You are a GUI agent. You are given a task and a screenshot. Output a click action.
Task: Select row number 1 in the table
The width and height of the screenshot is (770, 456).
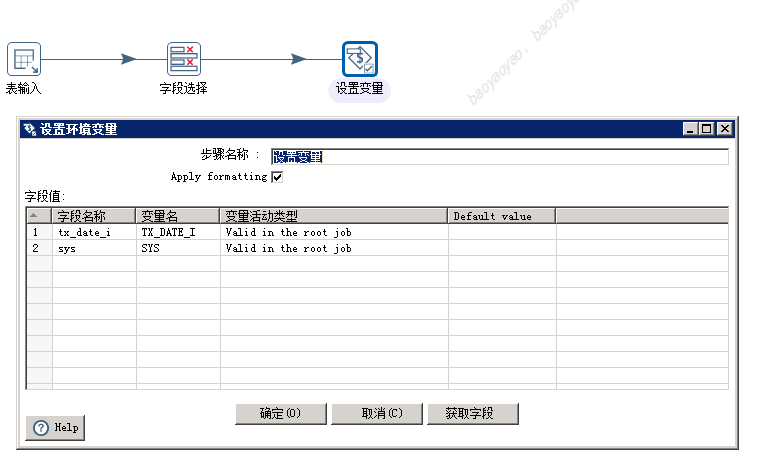39,232
